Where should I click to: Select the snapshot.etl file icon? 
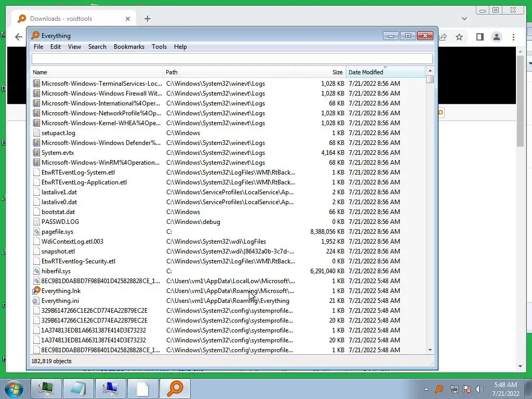click(36, 251)
